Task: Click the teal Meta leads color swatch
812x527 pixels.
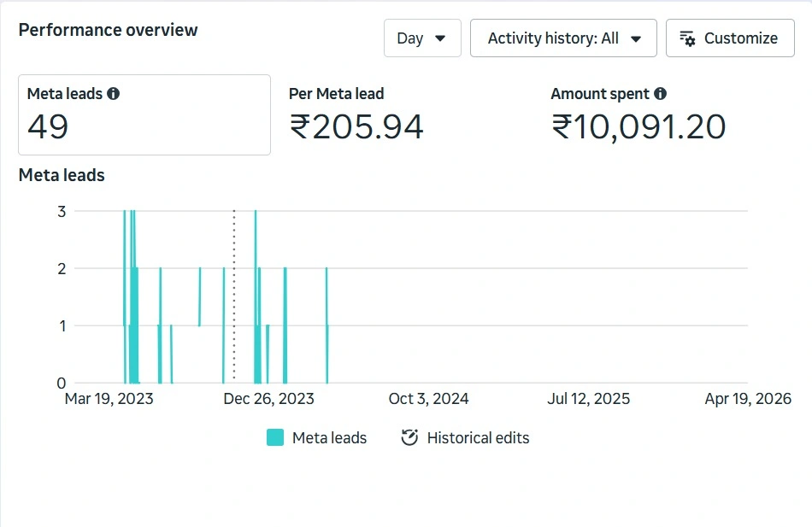Action: click(275, 437)
